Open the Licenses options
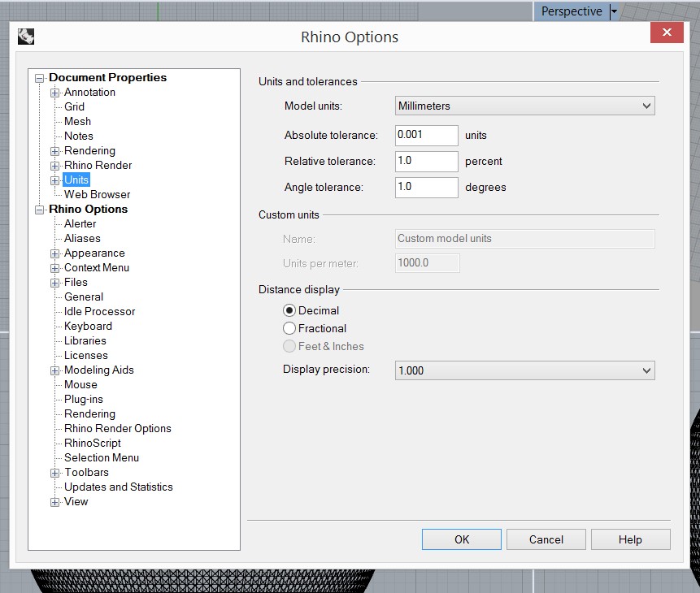The width and height of the screenshot is (700, 593). pos(85,356)
